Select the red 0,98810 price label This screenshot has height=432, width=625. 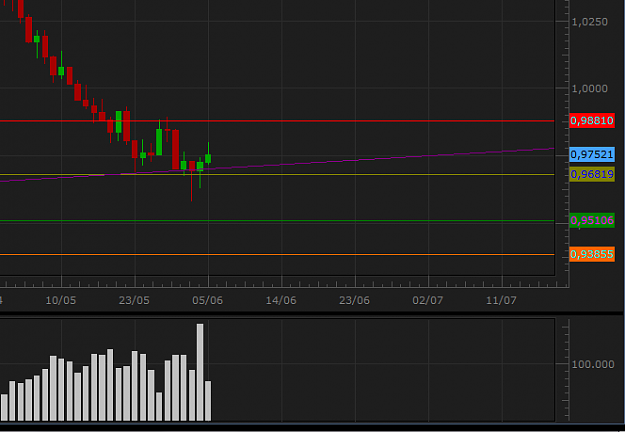point(592,120)
